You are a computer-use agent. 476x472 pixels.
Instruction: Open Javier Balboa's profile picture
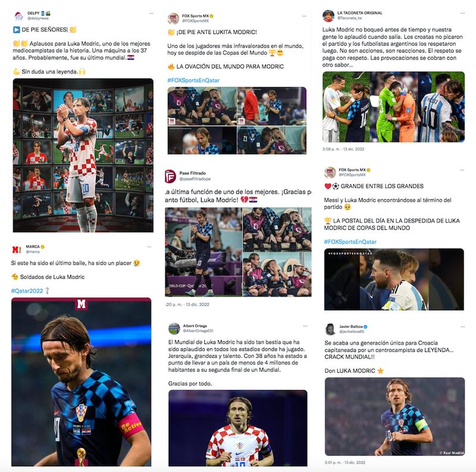(330, 329)
